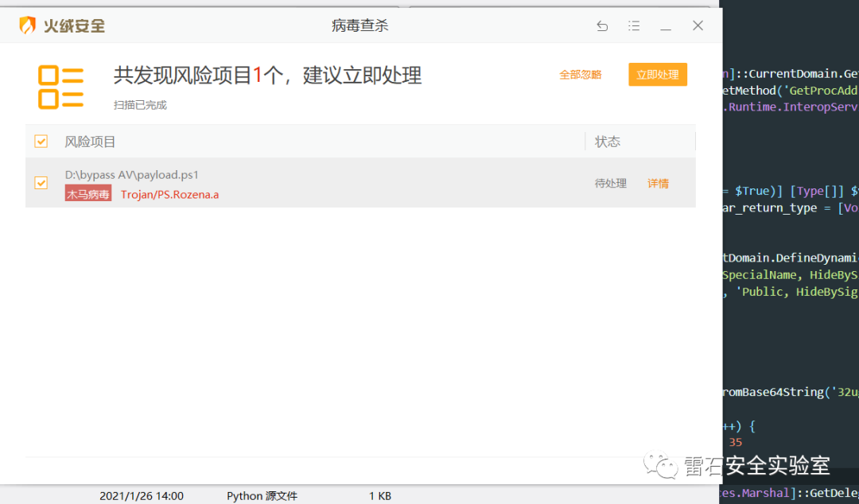This screenshot has height=504, width=859.
Task: Click the 风险项目 column header
Action: click(90, 142)
